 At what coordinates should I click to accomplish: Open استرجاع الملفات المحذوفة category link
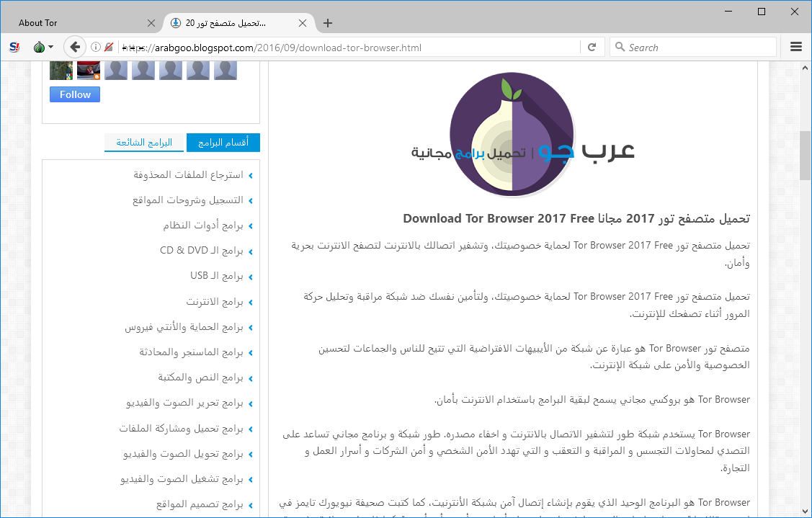coord(188,175)
